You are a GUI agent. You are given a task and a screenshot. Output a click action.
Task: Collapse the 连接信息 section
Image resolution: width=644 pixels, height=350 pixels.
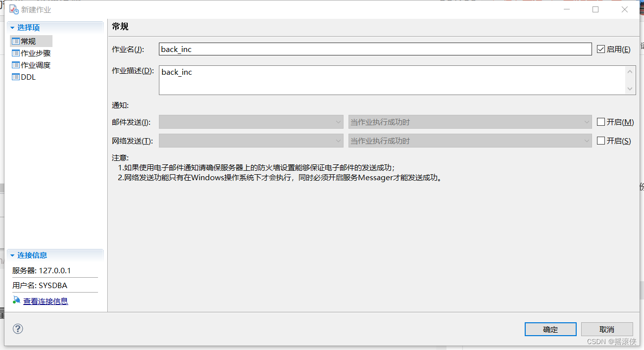pos(12,255)
